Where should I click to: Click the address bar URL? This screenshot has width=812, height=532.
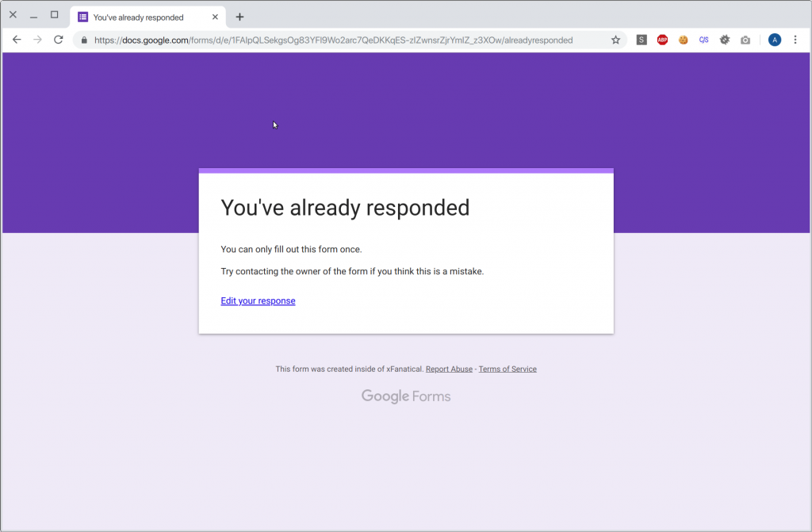(x=333, y=40)
